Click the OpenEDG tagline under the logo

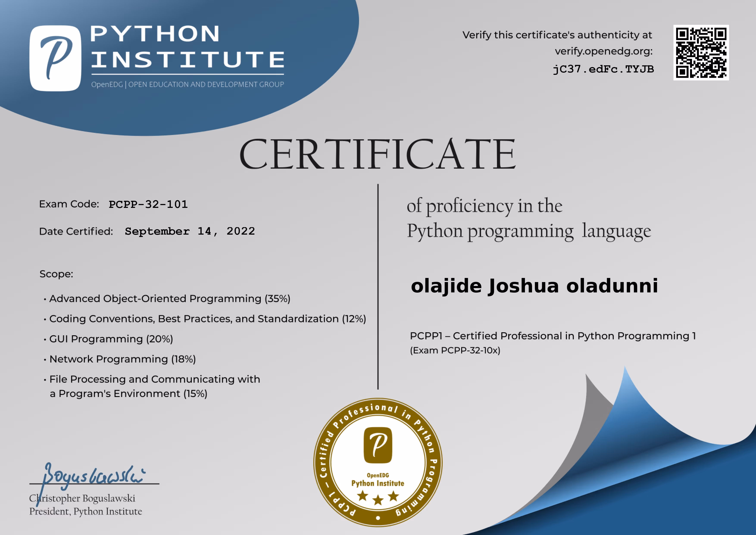coord(187,85)
